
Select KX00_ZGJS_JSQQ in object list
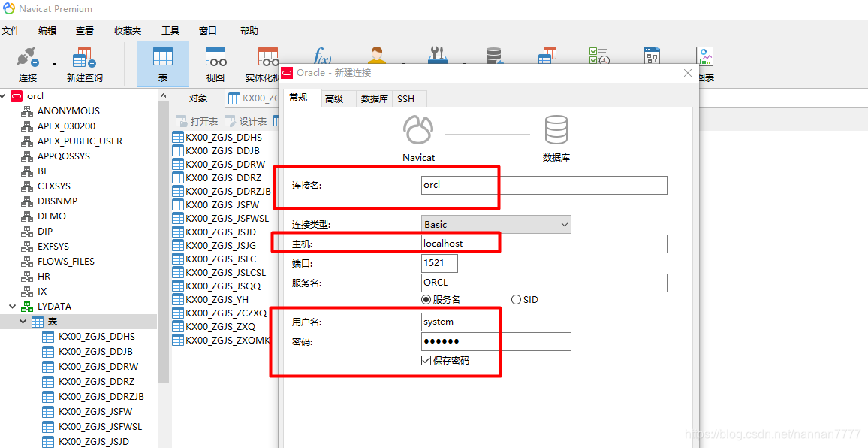coord(223,286)
